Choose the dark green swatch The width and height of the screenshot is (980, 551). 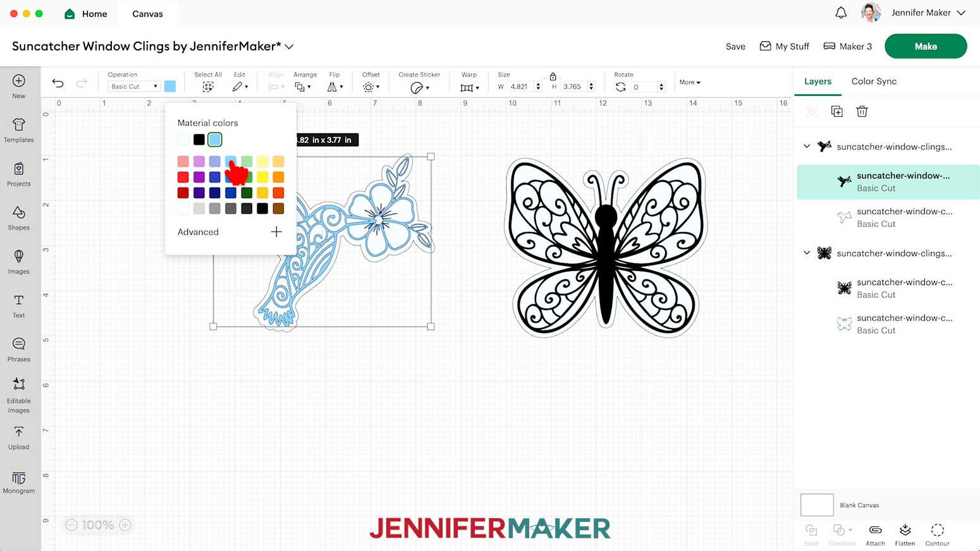[x=247, y=193]
